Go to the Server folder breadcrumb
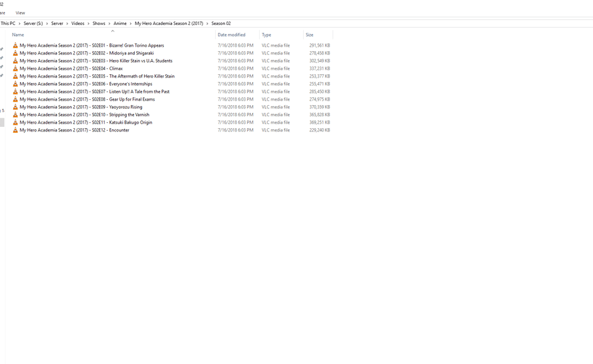The width and height of the screenshot is (593, 364). [x=57, y=24]
